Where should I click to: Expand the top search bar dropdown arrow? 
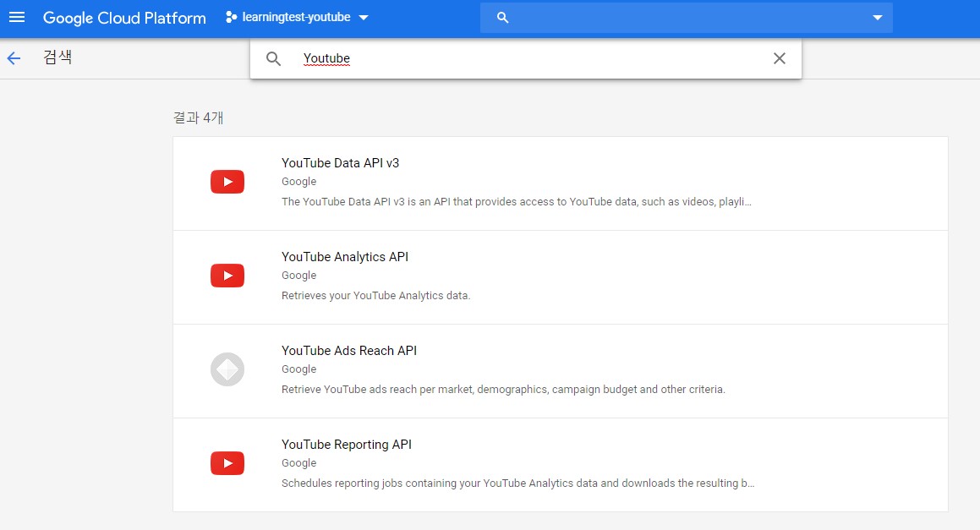878,18
